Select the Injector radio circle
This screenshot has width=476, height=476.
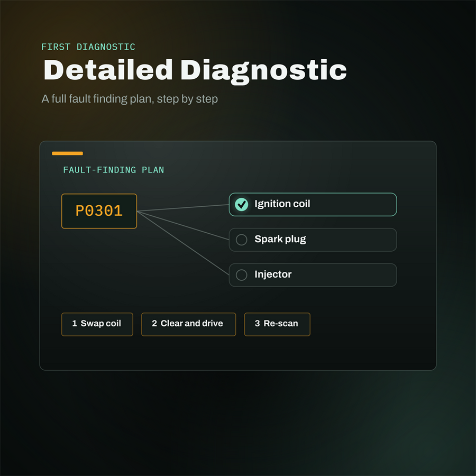(x=241, y=274)
